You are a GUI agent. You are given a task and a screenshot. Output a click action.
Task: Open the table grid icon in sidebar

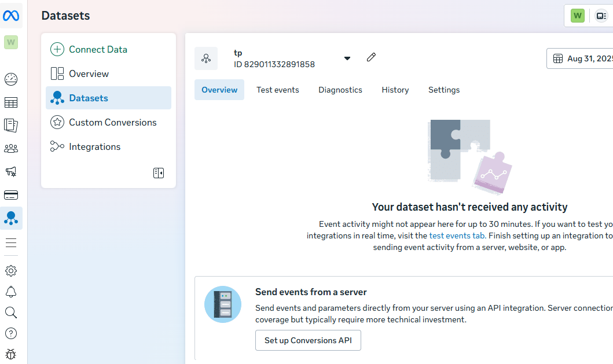click(11, 102)
